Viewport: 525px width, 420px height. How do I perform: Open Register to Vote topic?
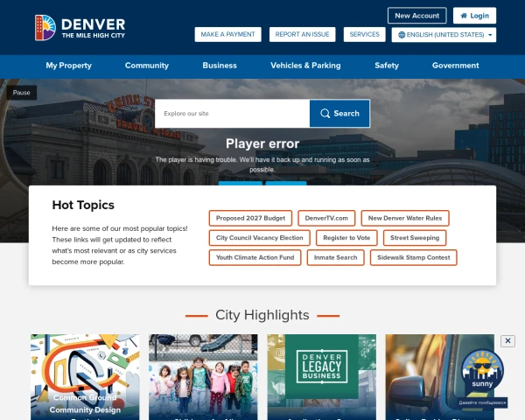point(346,238)
